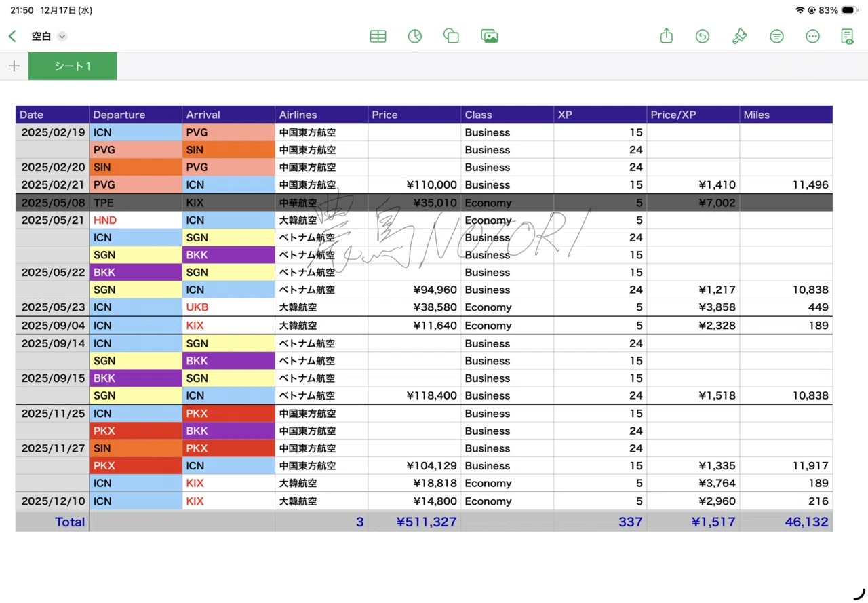Select the 2025/12/10 date cell
Image resolution: width=868 pixels, height=603 pixels.
click(x=52, y=501)
